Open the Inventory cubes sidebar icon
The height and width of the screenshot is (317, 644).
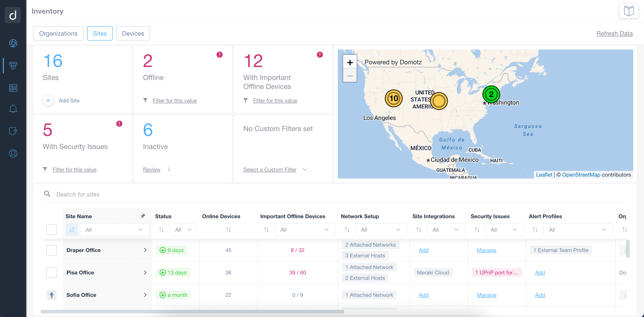click(13, 66)
